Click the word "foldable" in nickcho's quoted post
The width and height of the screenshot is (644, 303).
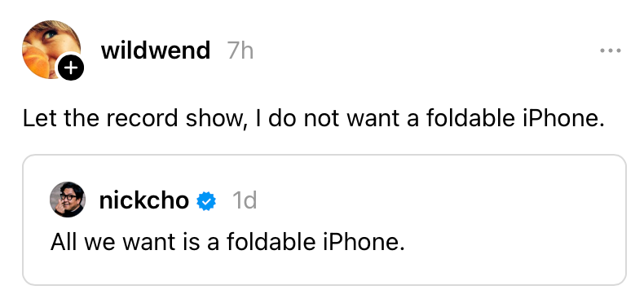point(271,242)
